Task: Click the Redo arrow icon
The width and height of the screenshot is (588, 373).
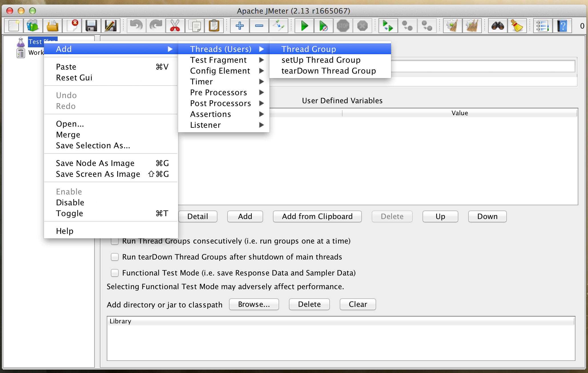Action: point(156,26)
